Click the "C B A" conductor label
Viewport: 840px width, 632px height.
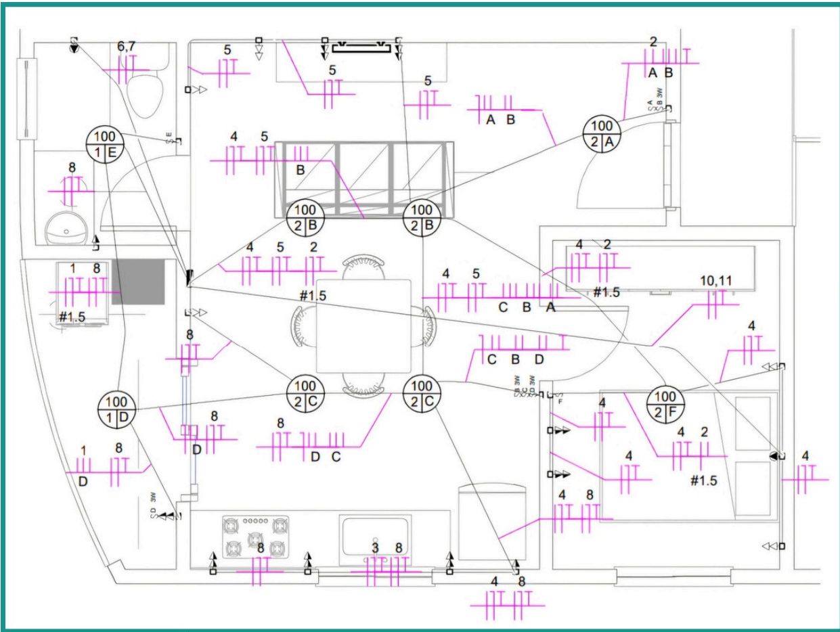click(x=527, y=307)
